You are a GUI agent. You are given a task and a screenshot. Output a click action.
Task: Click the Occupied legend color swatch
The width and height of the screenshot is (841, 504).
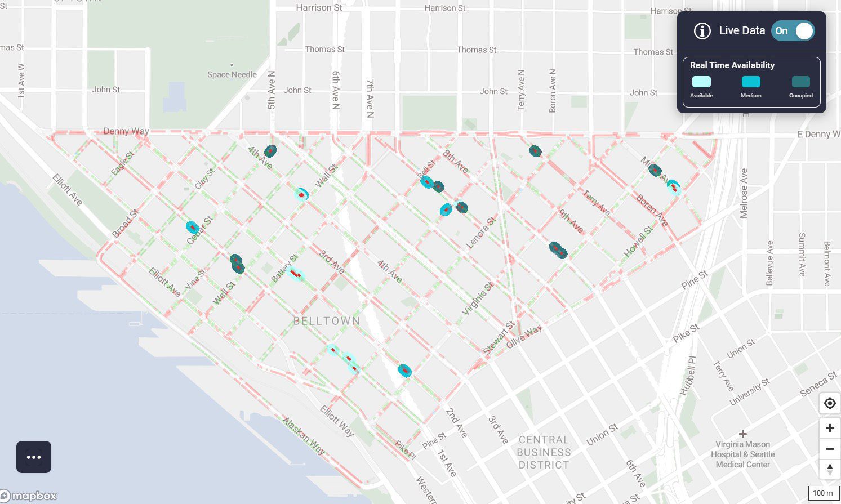pyautogui.click(x=800, y=82)
